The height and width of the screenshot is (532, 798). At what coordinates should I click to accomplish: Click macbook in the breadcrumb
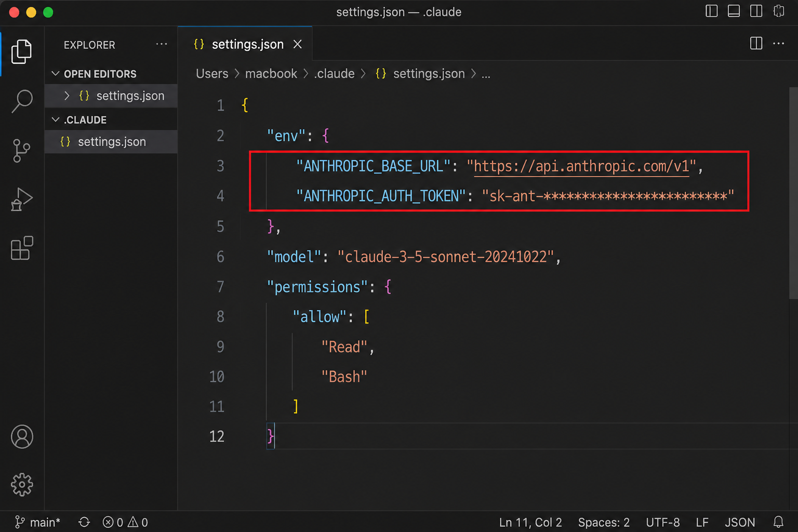pyautogui.click(x=271, y=74)
